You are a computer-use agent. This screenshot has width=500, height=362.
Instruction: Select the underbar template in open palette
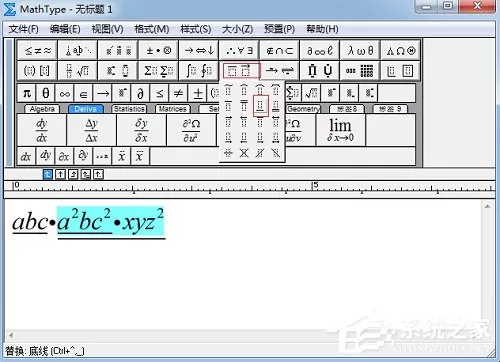pos(260,106)
